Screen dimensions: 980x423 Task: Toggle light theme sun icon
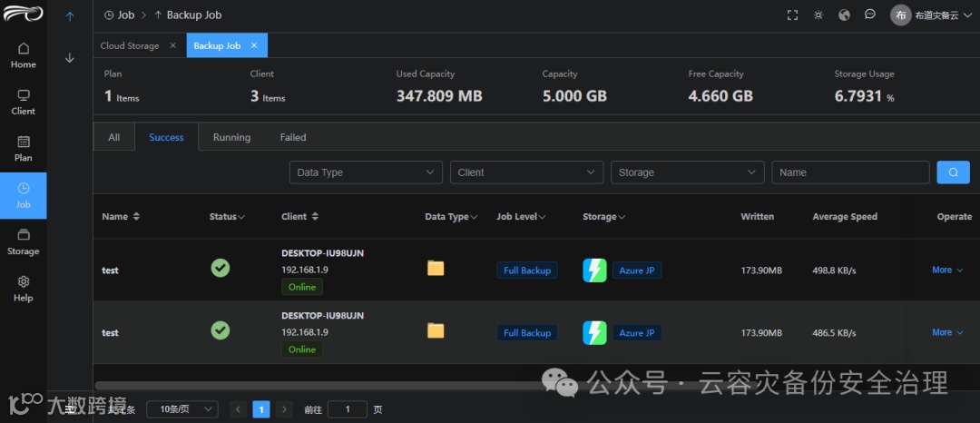pos(818,15)
